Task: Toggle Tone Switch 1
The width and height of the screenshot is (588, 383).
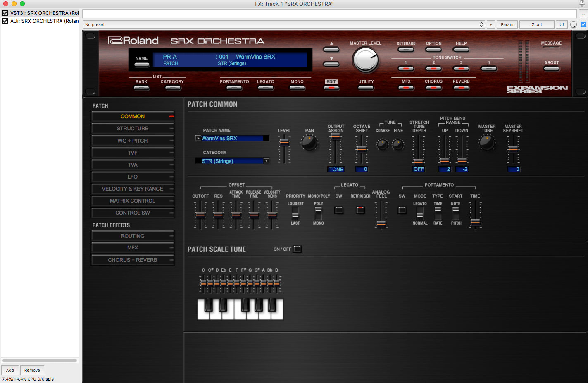Action: click(x=406, y=69)
